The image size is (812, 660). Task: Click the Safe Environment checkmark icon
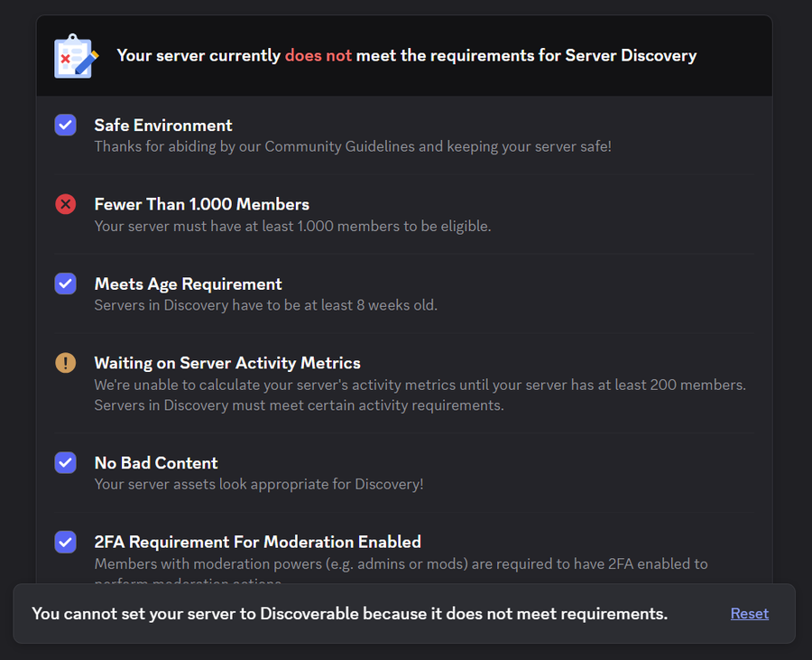point(66,125)
